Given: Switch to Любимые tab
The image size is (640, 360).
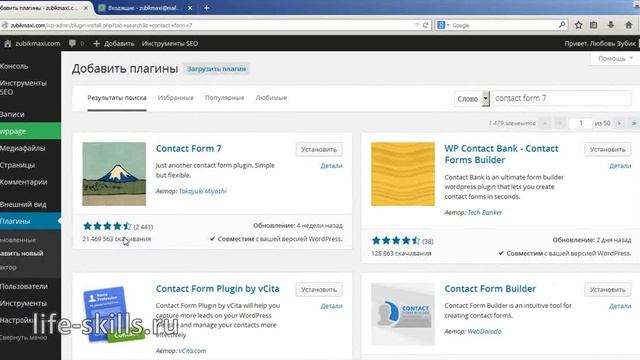Looking at the screenshot, I should pos(271,98).
